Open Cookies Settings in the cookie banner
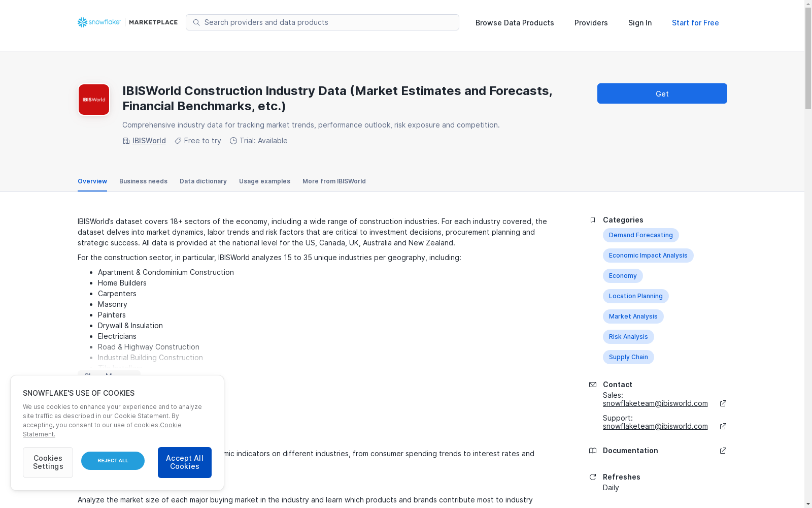 click(48, 462)
